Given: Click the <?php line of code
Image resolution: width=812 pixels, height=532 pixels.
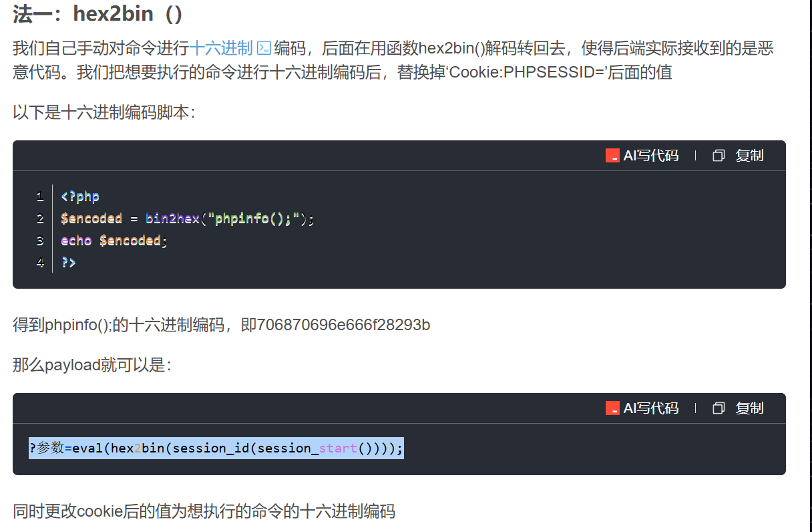Looking at the screenshot, I should click(x=80, y=197).
